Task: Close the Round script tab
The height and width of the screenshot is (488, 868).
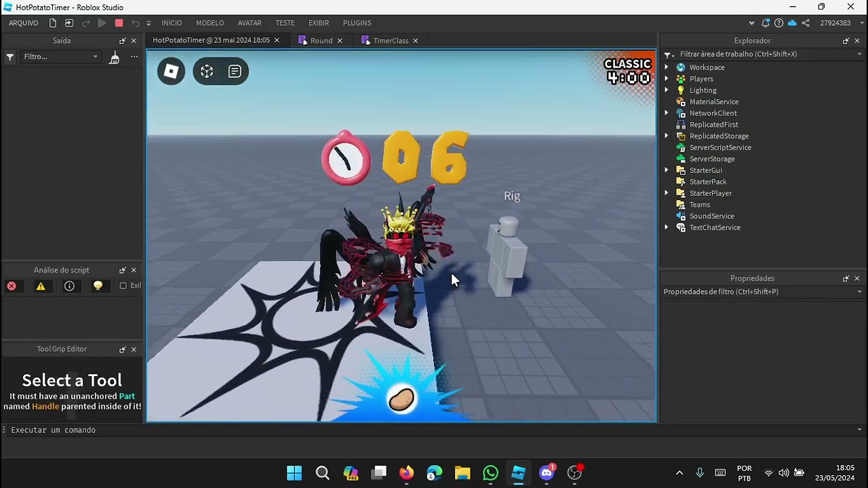Action: [340, 41]
